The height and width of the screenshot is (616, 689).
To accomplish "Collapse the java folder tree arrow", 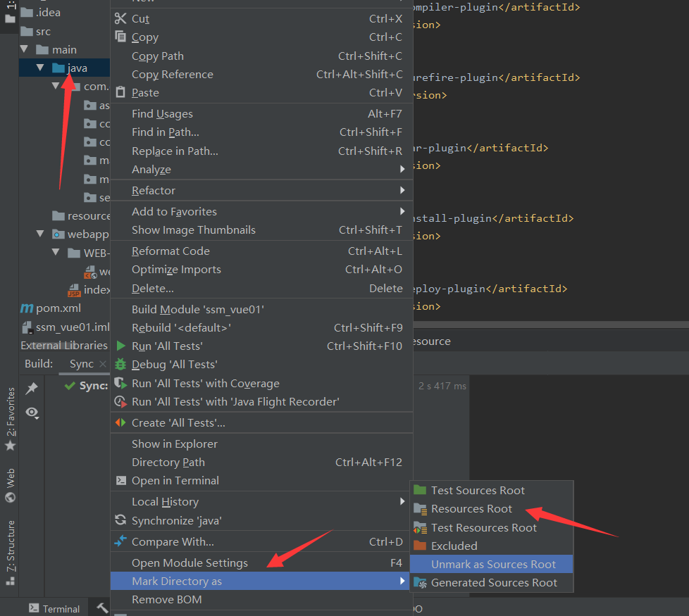I will 40,68.
